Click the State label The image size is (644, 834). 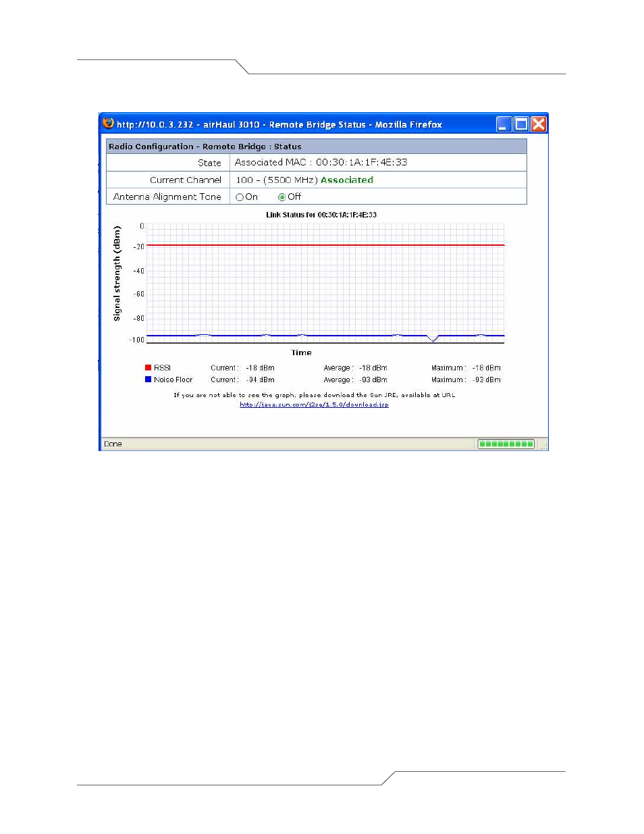point(209,163)
